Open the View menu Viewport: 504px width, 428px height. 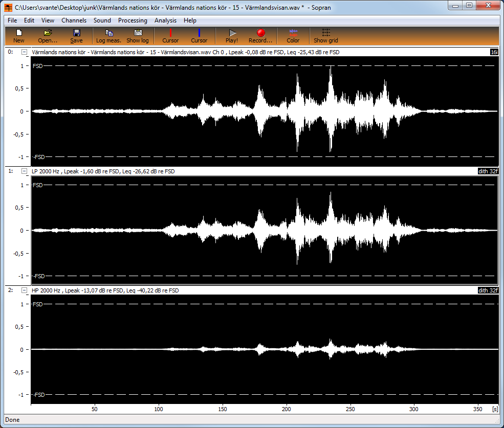point(48,20)
